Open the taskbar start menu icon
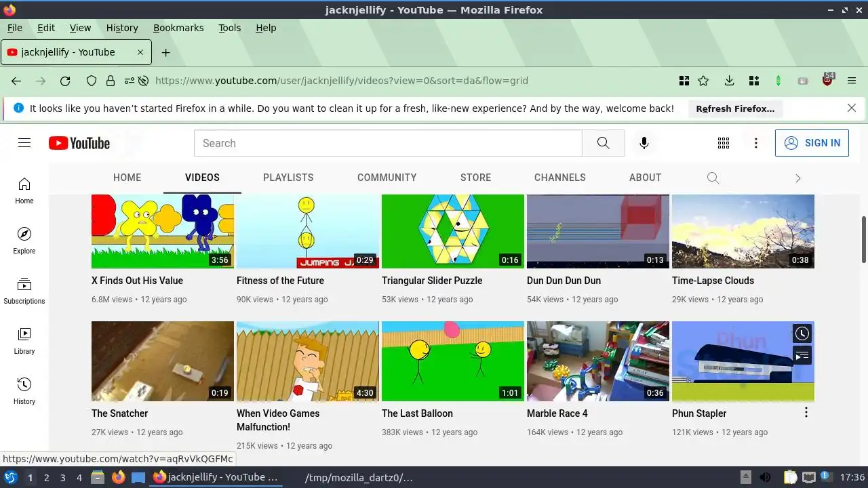868x488 pixels. [10, 477]
